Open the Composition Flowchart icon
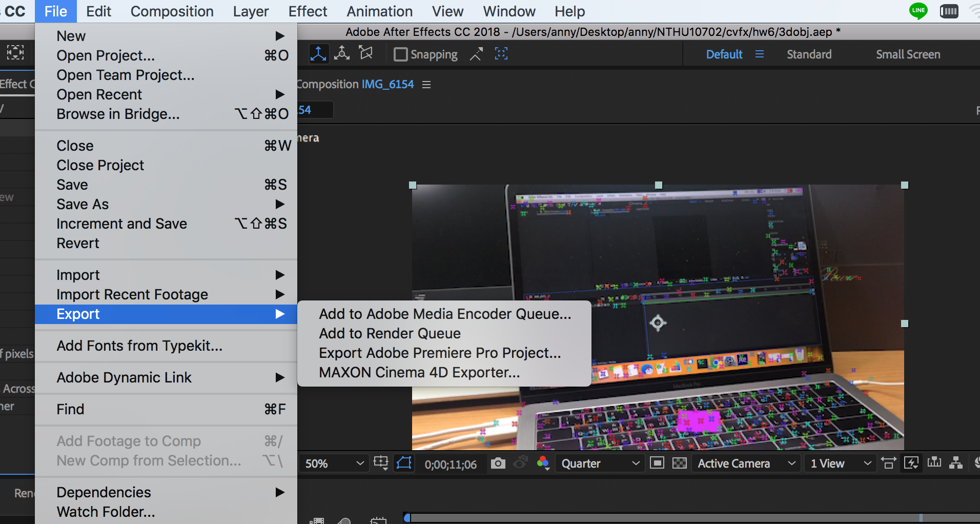980x524 pixels. [956, 463]
